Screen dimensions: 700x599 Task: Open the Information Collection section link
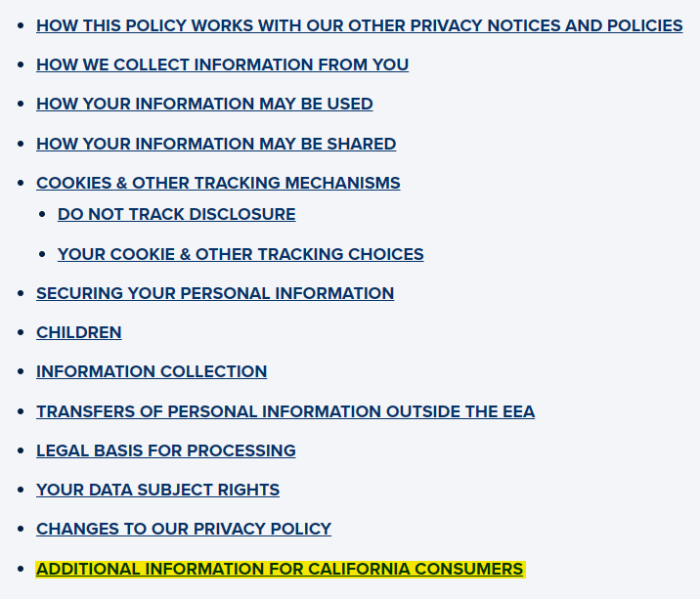152,371
